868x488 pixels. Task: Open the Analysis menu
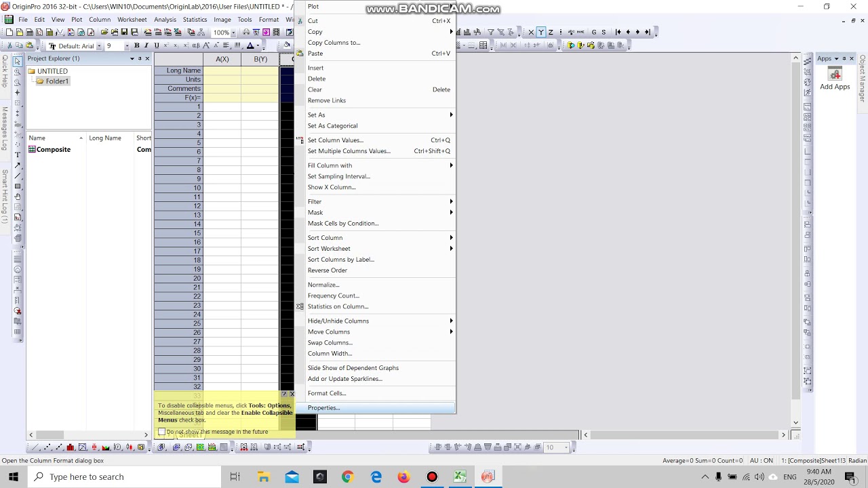point(165,20)
